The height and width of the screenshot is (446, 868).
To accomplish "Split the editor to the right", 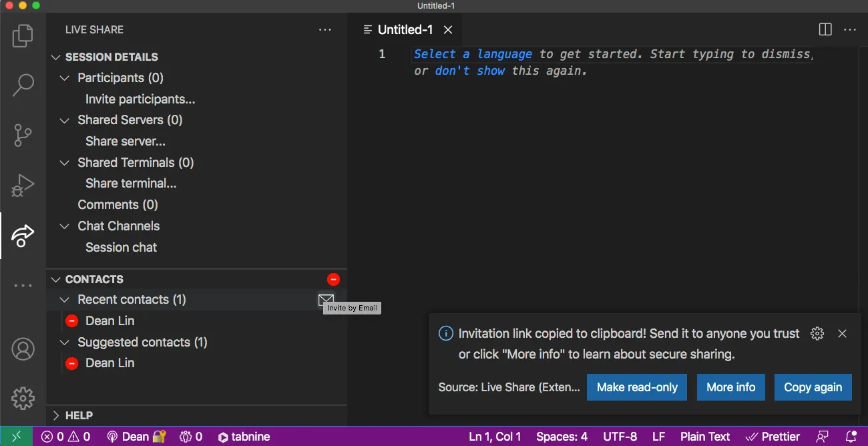I will point(825,29).
